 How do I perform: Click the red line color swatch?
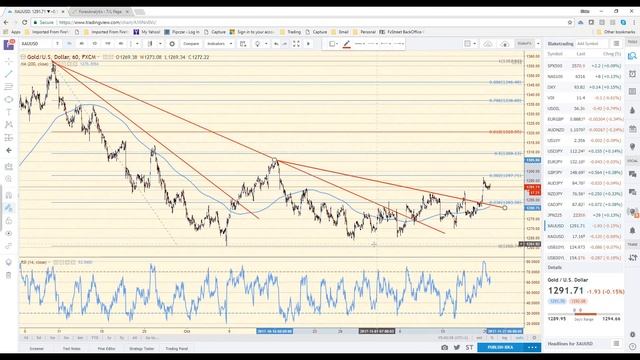tap(347, 44)
